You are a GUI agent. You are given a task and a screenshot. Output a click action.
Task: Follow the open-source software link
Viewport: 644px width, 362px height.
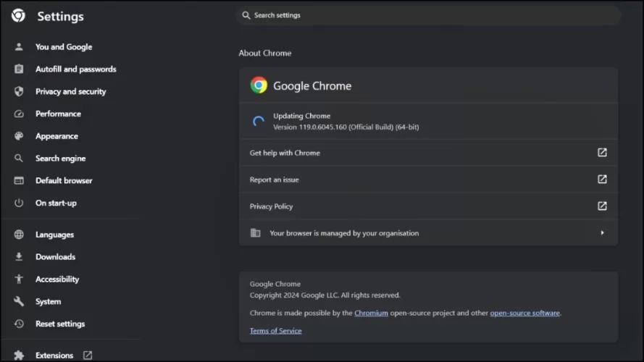524,313
